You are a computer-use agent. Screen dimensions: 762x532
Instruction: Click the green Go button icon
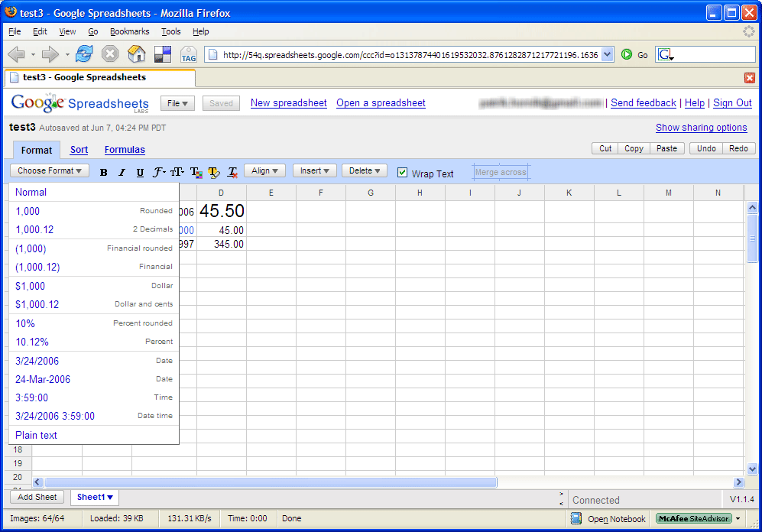pyautogui.click(x=627, y=54)
